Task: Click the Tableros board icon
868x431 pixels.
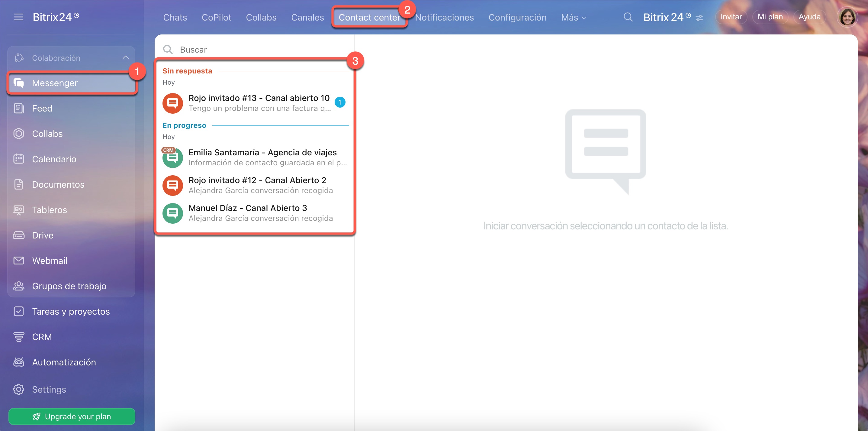Action: pos(19,210)
